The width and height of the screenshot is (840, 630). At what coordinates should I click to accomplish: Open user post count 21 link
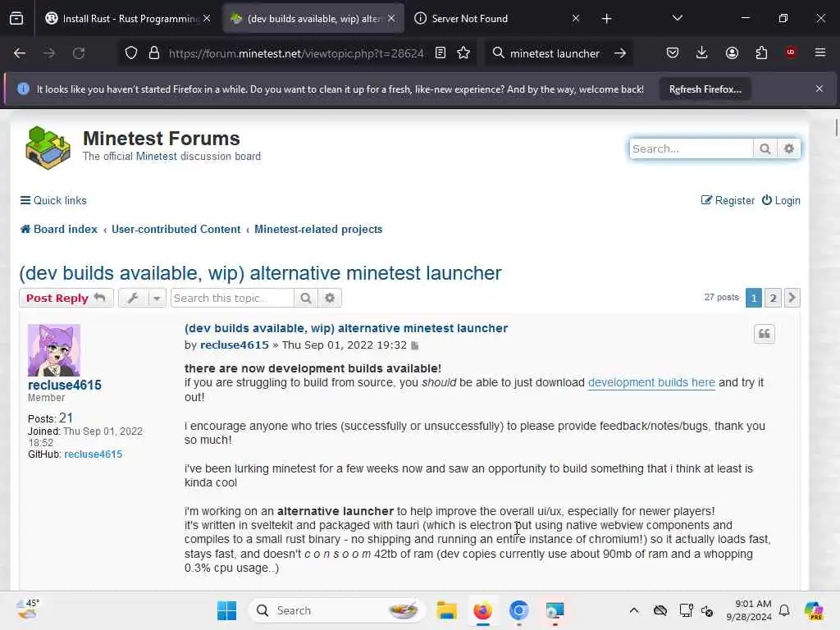pyautogui.click(x=66, y=418)
